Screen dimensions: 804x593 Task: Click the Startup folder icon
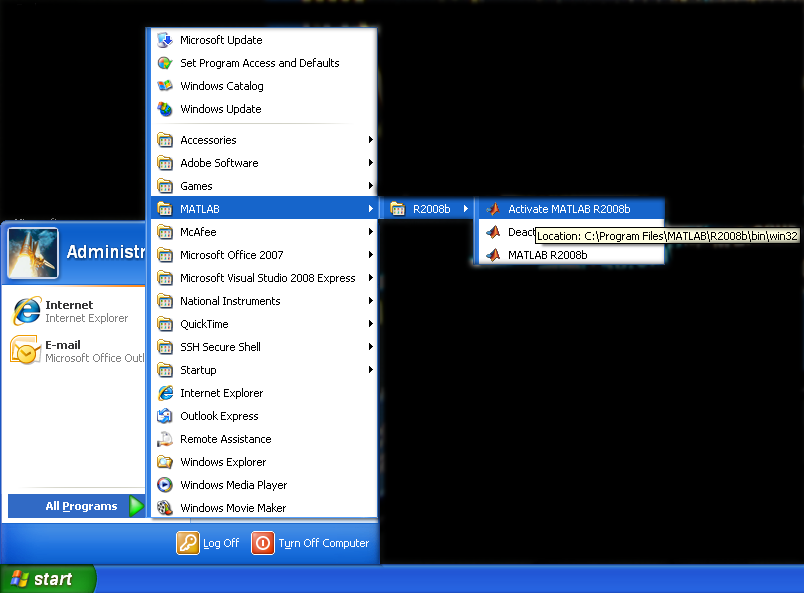[x=165, y=370]
